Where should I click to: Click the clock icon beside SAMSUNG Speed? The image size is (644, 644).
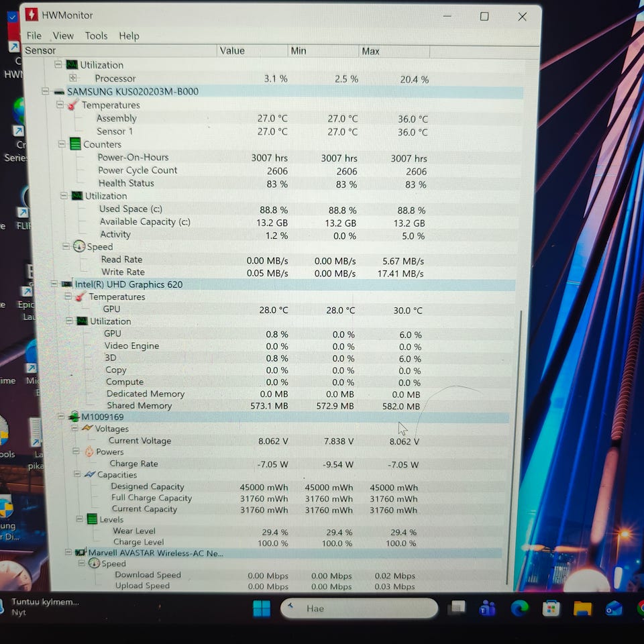point(79,246)
